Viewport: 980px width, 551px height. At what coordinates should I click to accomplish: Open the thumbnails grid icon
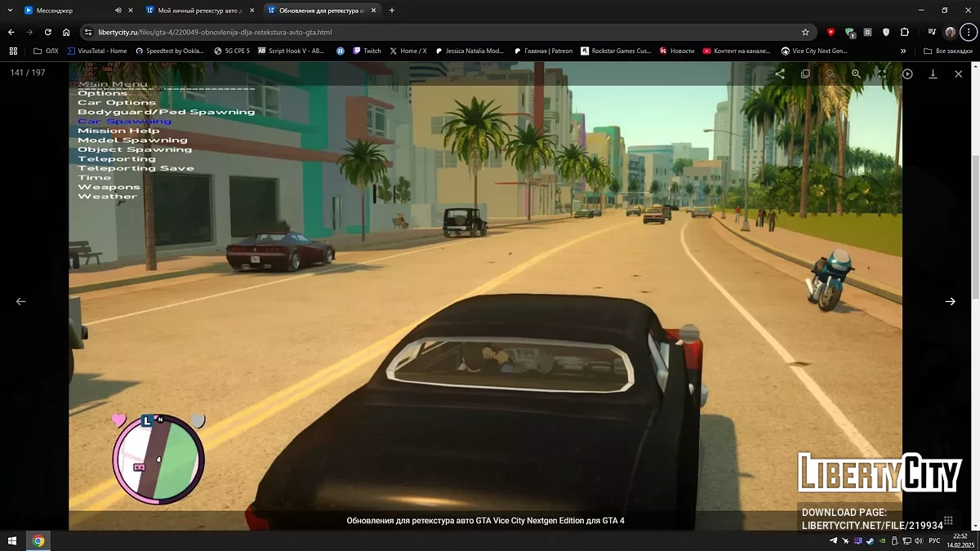point(948,520)
